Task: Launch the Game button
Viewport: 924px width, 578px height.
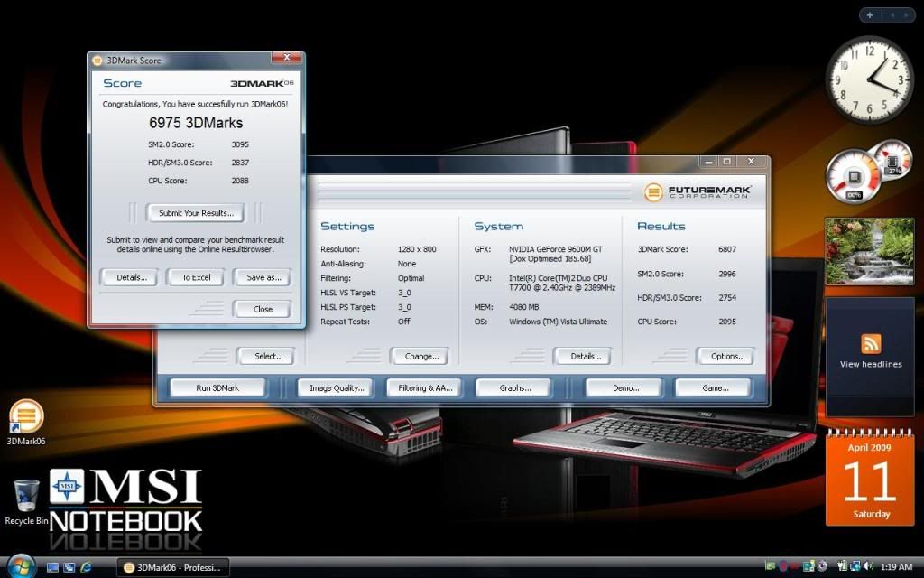Action: coord(715,388)
